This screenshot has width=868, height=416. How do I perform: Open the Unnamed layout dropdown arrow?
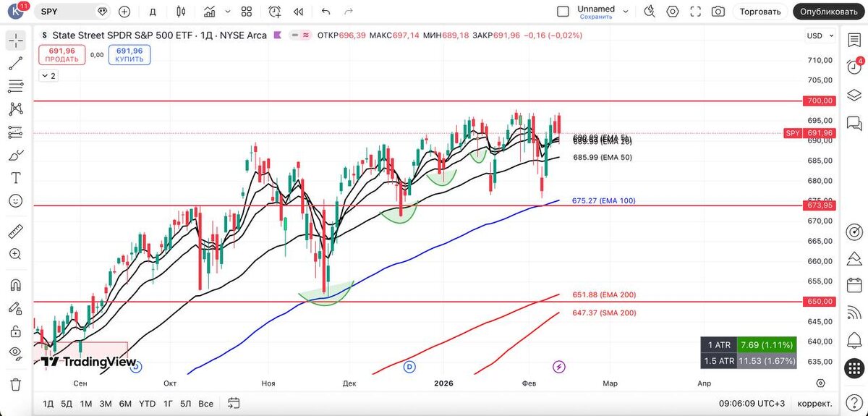pos(626,12)
